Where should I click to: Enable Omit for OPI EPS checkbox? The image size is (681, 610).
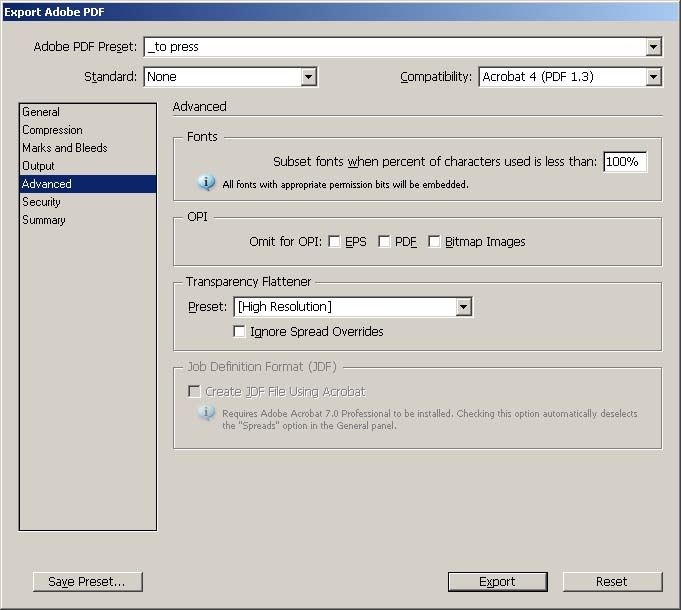coord(334,241)
